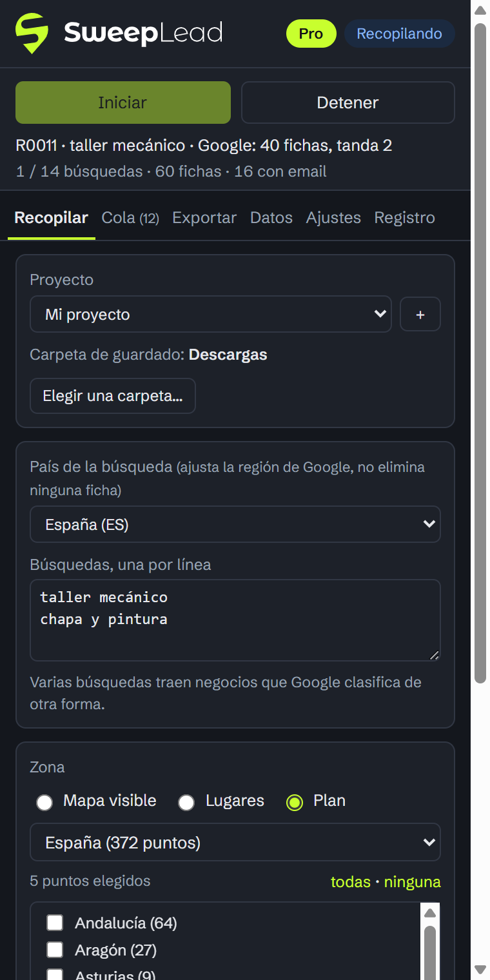Click the Elegir una carpeta button
Viewport: 490px width, 980px height.
click(x=113, y=396)
